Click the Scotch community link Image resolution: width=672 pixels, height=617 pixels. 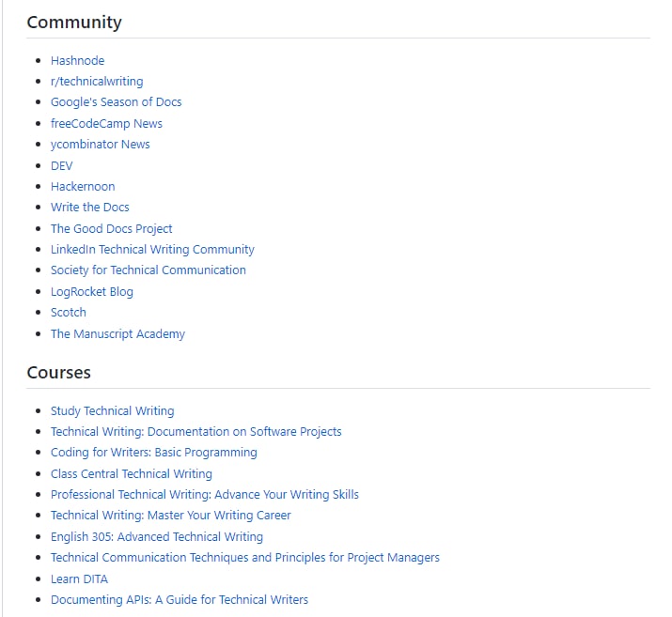(68, 313)
